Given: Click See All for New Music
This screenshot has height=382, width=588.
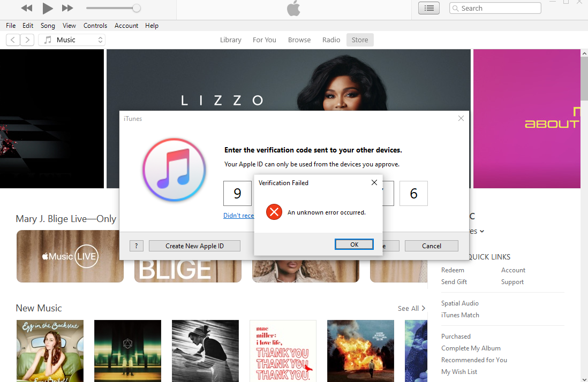Looking at the screenshot, I should coord(411,308).
